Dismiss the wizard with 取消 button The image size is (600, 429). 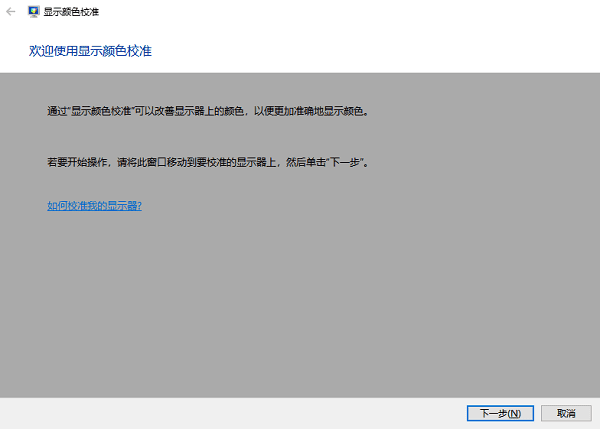point(566,413)
